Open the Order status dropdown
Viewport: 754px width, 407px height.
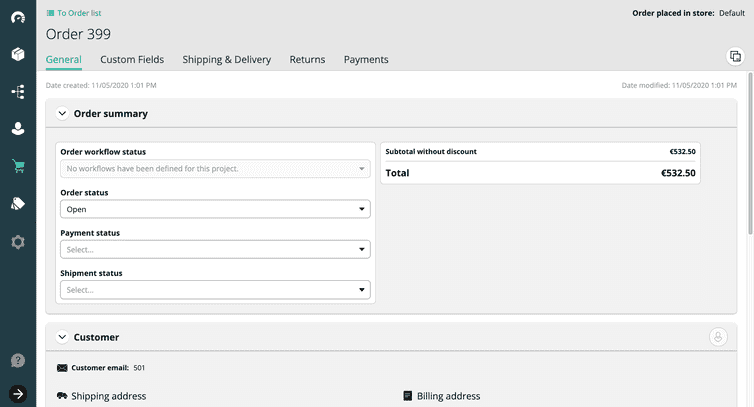coord(215,209)
